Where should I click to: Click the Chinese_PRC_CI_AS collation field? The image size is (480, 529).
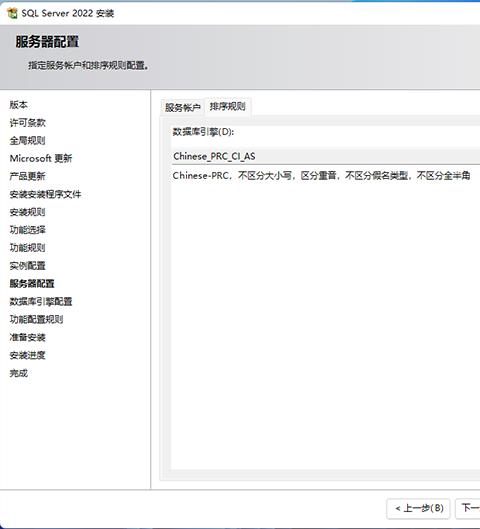point(326,156)
